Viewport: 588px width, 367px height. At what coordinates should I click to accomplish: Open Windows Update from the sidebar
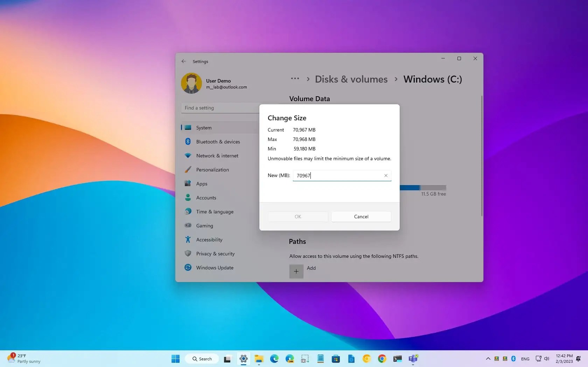pos(215,268)
